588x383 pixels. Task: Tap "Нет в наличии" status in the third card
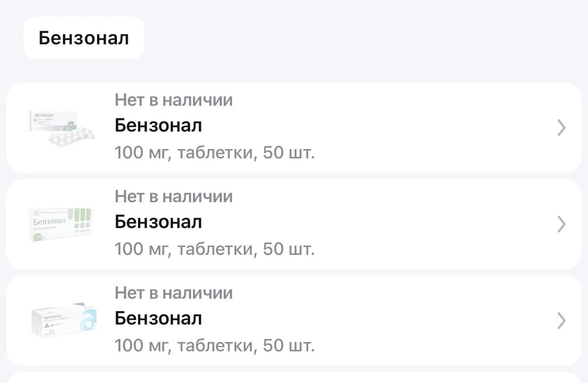pos(174,293)
